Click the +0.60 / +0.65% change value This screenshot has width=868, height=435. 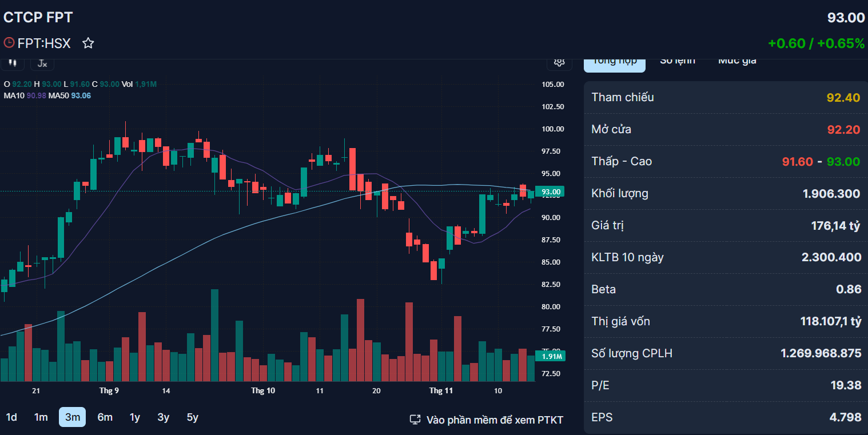816,43
